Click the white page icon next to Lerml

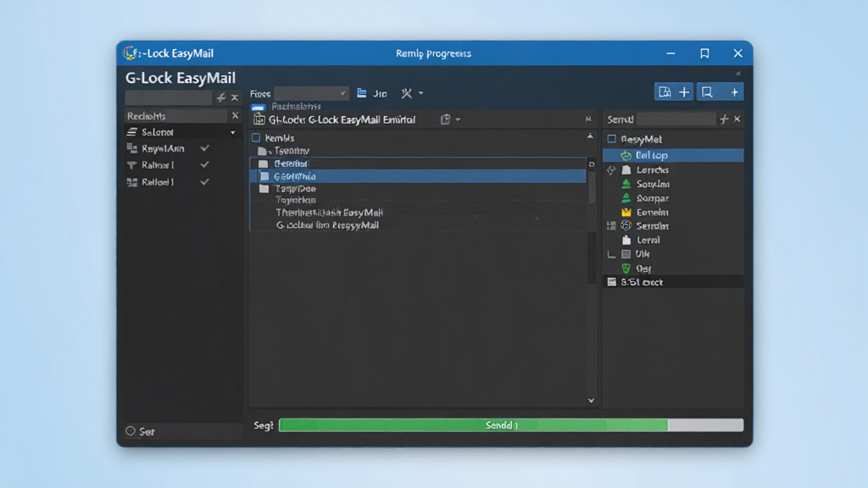pos(626,240)
